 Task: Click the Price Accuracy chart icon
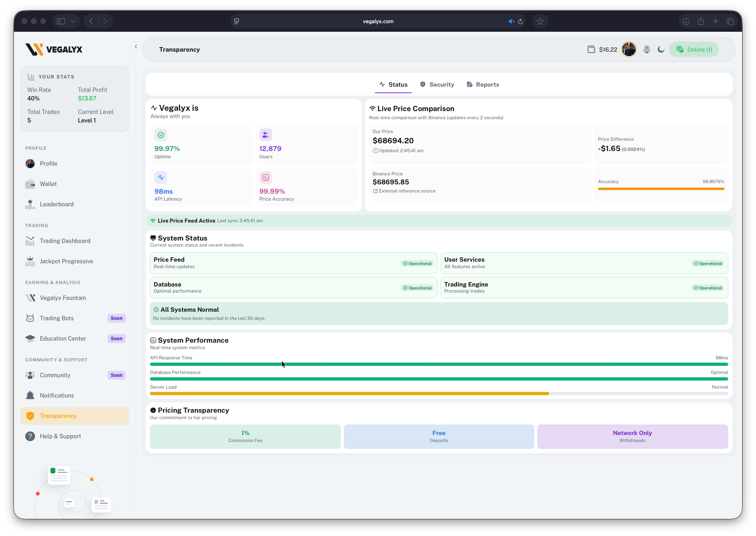click(266, 177)
